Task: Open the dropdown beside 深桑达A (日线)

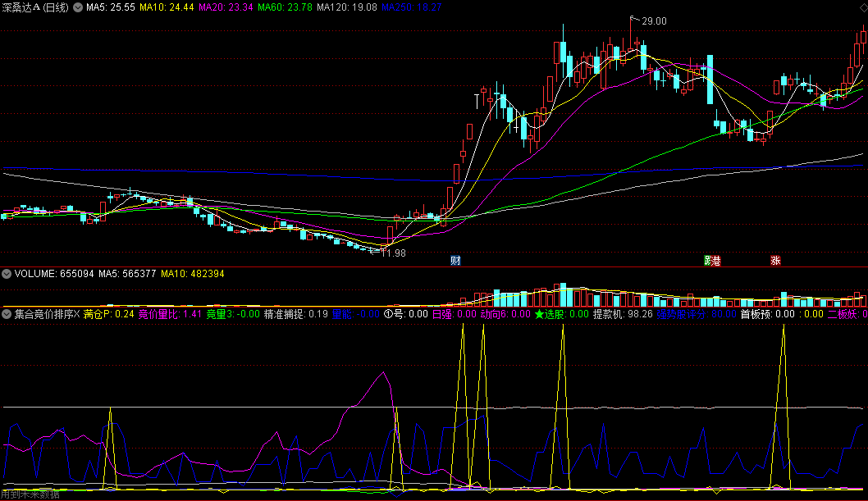Action: [78, 7]
